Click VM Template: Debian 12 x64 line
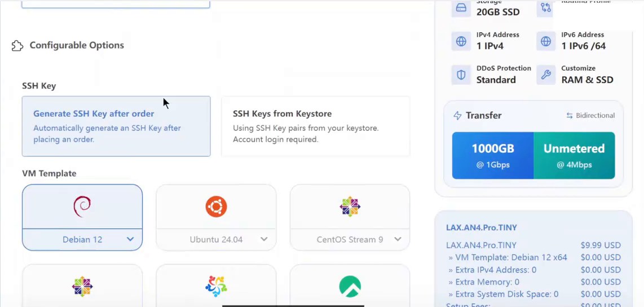 tap(508, 258)
